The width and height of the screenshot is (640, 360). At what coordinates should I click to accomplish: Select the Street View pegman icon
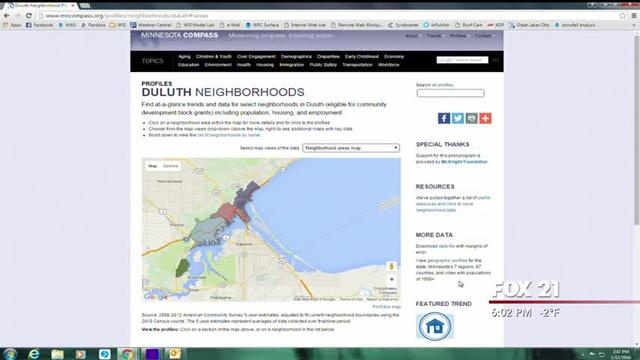(391, 267)
